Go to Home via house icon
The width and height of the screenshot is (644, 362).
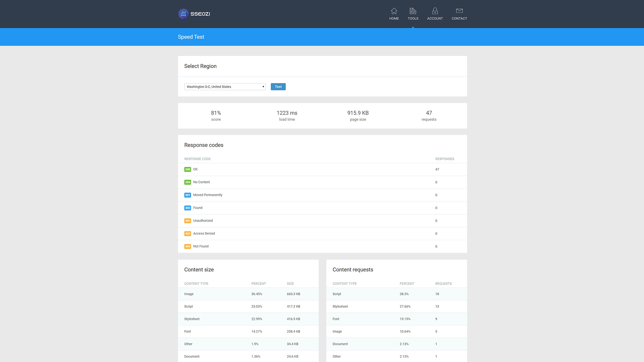394,11
